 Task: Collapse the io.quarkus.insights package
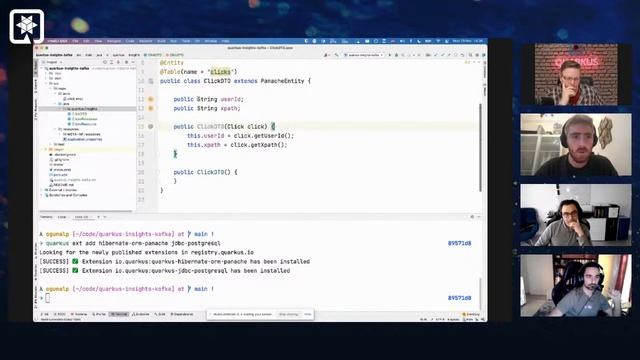pyautogui.click(x=61, y=109)
